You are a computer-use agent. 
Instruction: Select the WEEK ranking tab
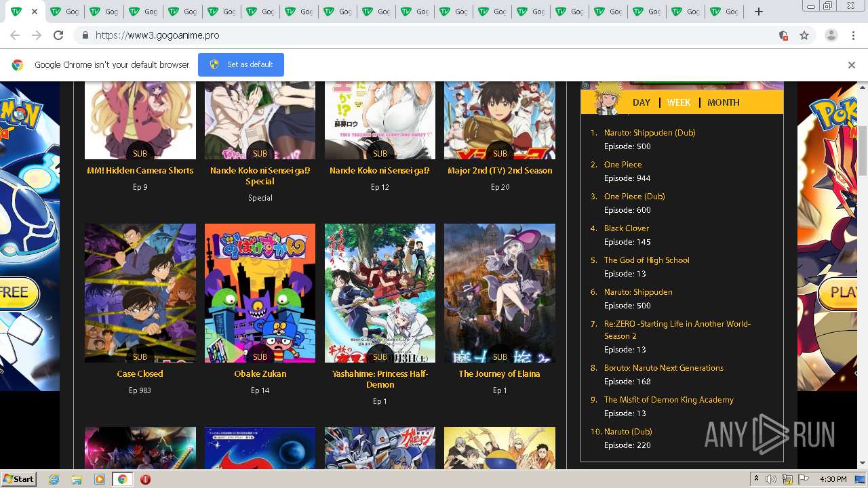click(x=679, y=102)
